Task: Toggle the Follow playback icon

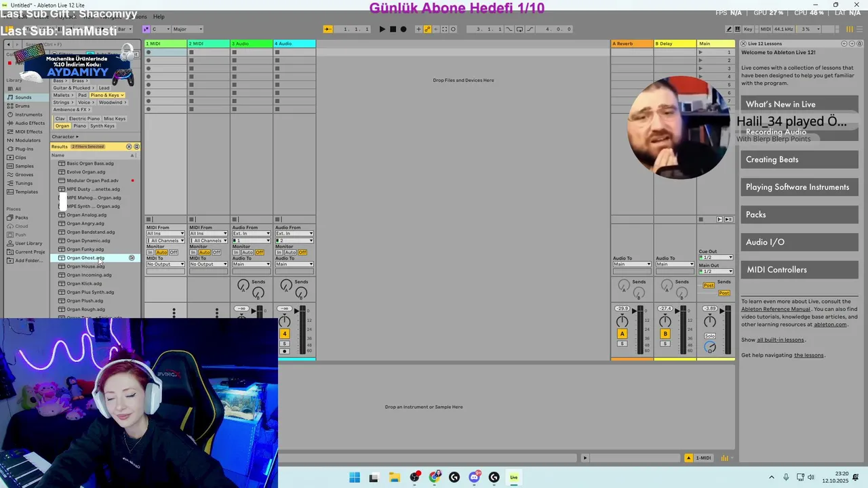Action: (328, 29)
